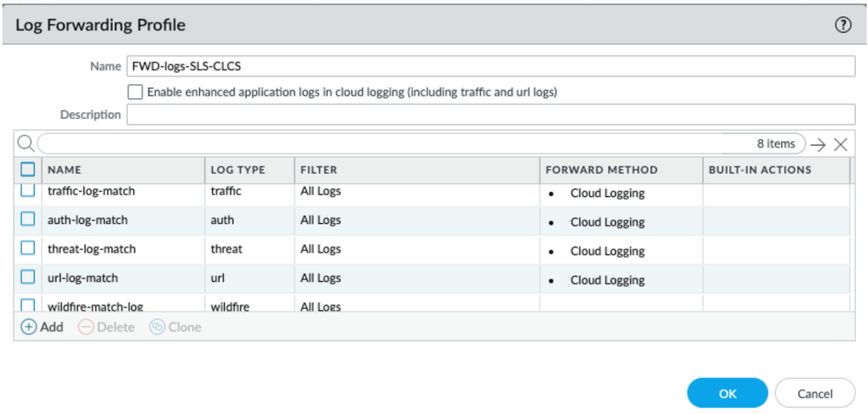Image resolution: width=868 pixels, height=414 pixels.
Task: Click the greyed Delete icon
Action: 86,327
